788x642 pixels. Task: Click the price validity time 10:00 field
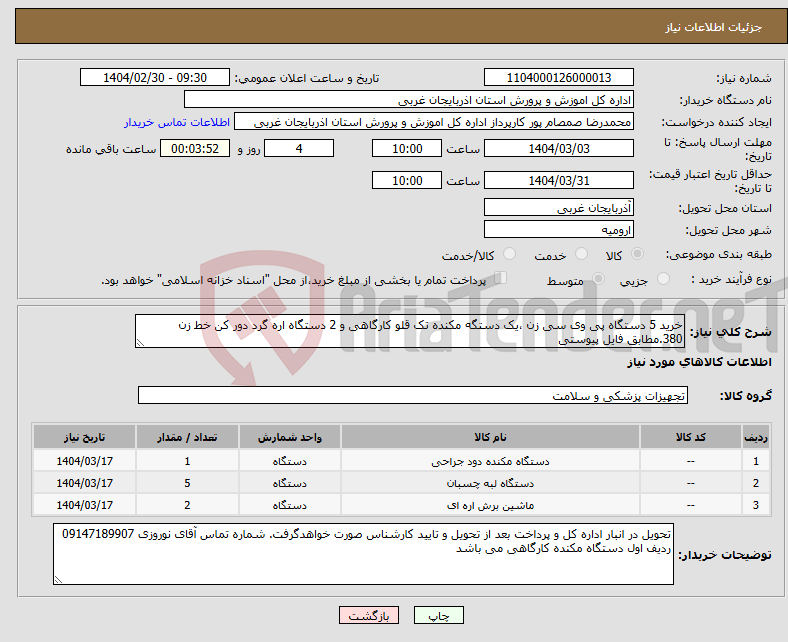(x=407, y=180)
